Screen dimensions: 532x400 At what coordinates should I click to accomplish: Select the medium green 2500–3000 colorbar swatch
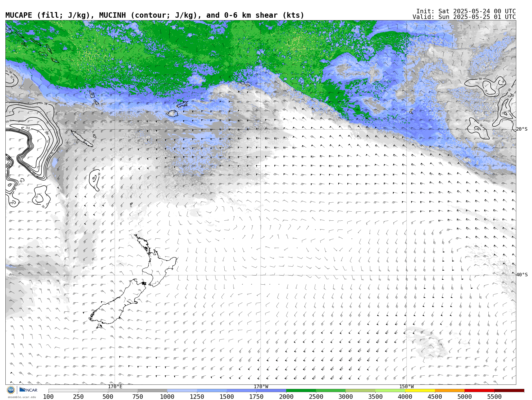pyautogui.click(x=331, y=391)
